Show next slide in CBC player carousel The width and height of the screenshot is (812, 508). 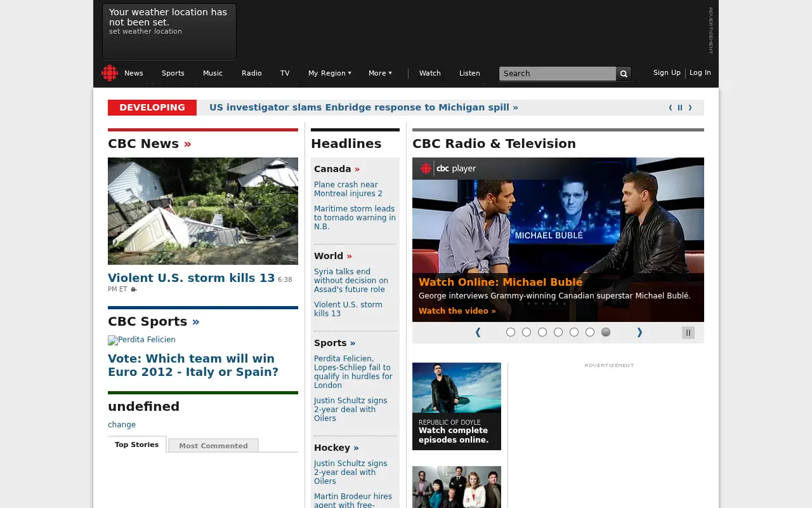pos(639,332)
